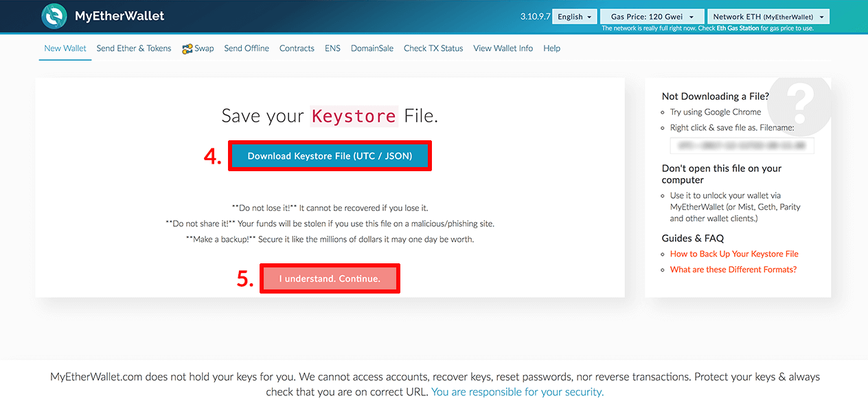Click the blurred keystore filename field

click(x=742, y=146)
